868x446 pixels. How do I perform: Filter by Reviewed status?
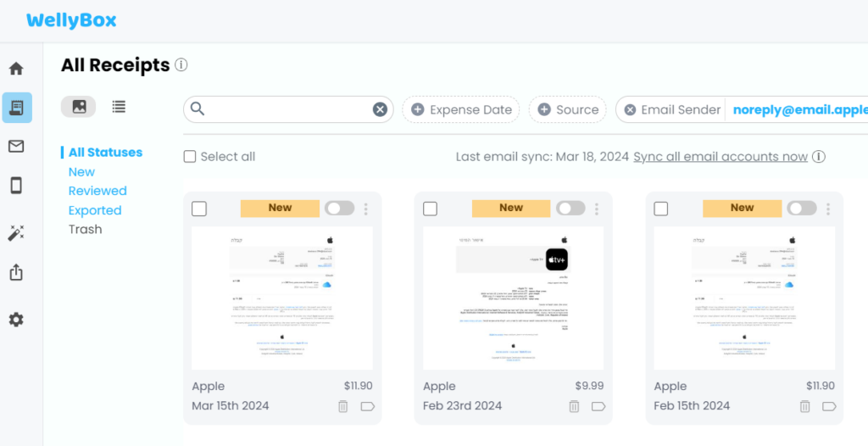click(x=97, y=191)
